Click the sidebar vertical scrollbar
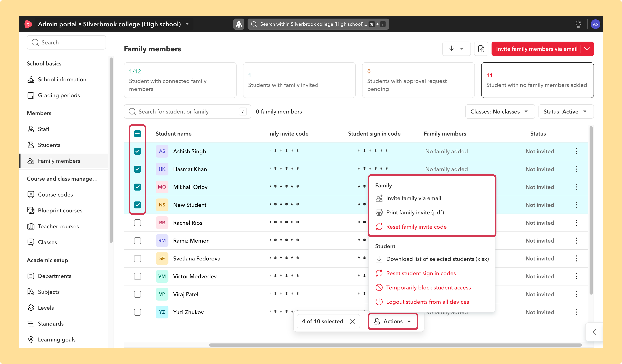622x364 pixels. pyautogui.click(x=111, y=150)
